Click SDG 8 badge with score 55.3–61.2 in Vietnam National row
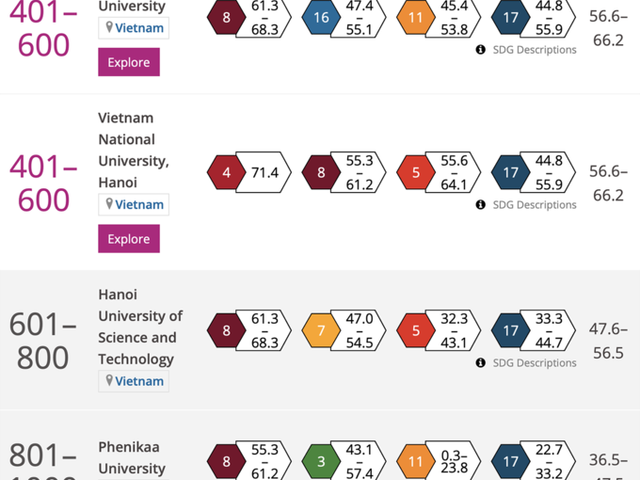The image size is (640, 480). tap(321, 173)
